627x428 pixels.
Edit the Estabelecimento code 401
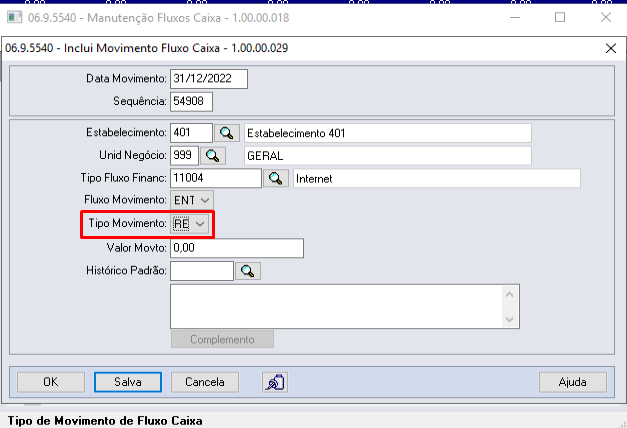tap(191, 133)
